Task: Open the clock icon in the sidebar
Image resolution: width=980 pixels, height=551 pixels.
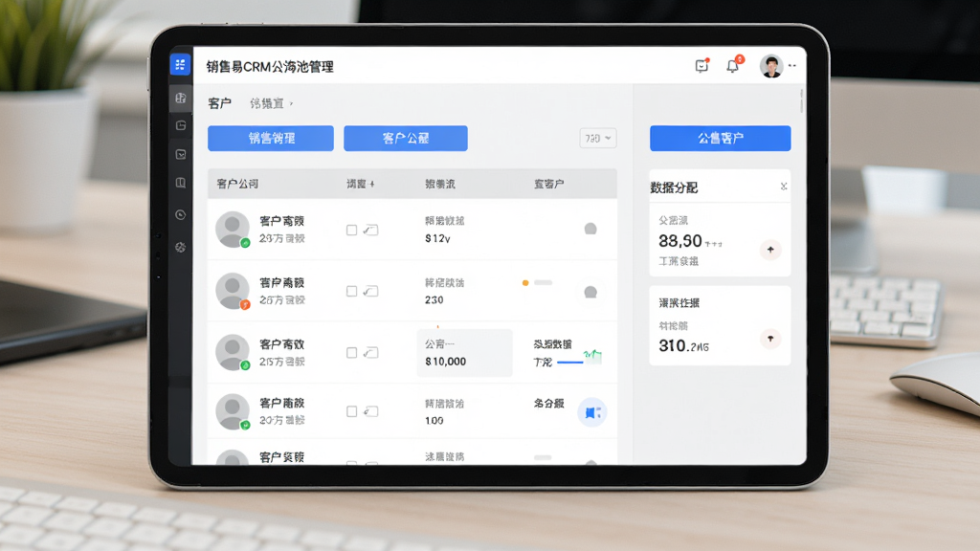Action: [x=181, y=215]
